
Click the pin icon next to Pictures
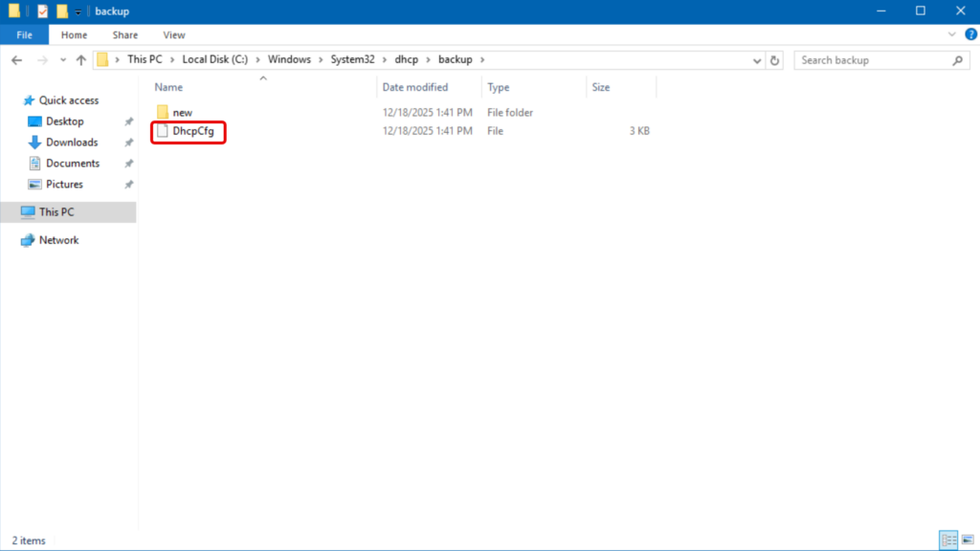click(x=129, y=185)
